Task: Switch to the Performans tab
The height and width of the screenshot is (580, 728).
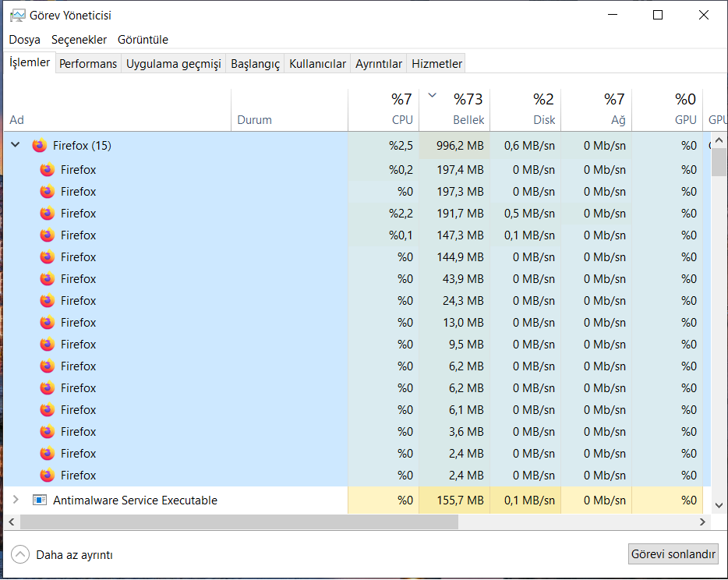Action: (88, 64)
